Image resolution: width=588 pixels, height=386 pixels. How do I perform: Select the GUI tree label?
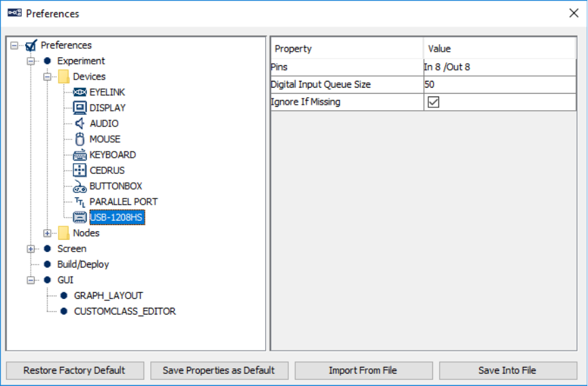click(66, 280)
